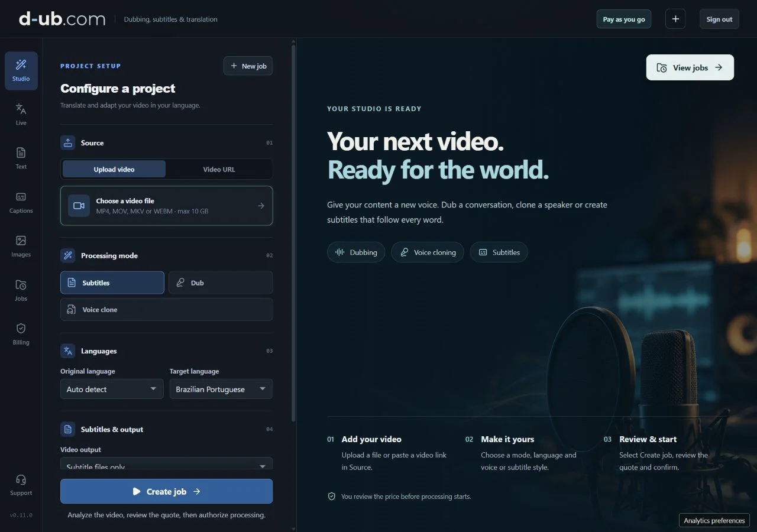Open Analytics preferences
757x532 pixels.
714,520
